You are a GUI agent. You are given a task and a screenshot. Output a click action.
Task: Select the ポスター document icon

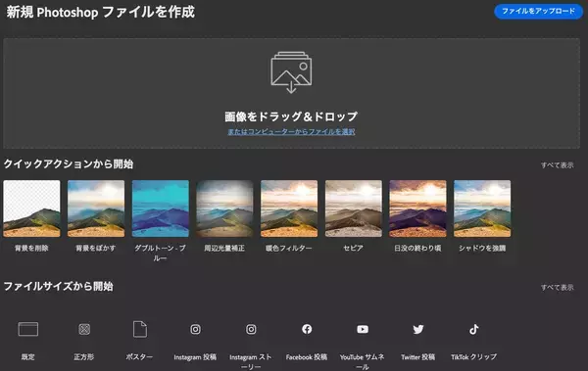point(140,329)
